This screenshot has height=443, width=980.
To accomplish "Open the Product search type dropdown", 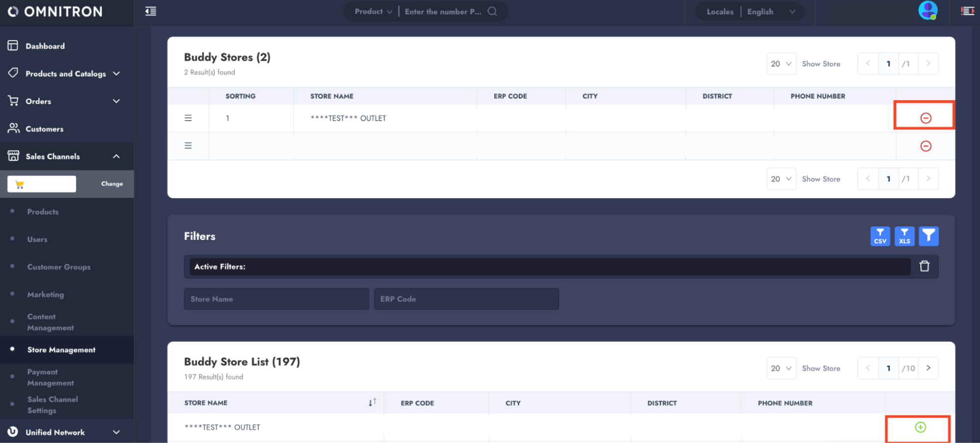I will (373, 11).
